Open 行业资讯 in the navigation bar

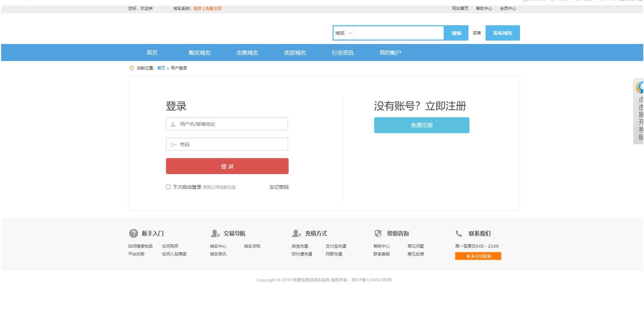click(x=343, y=53)
